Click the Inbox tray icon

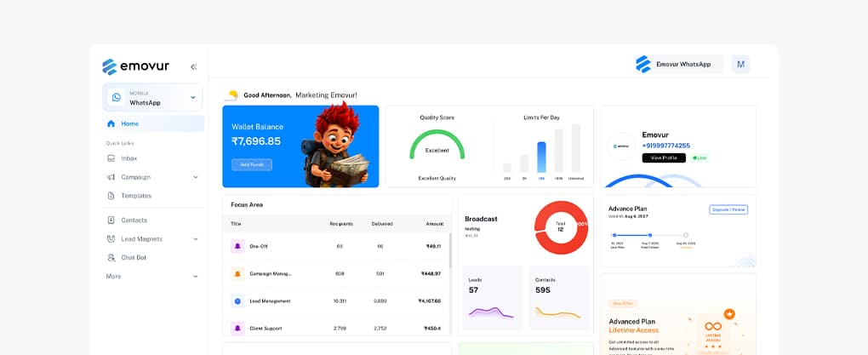pos(111,158)
